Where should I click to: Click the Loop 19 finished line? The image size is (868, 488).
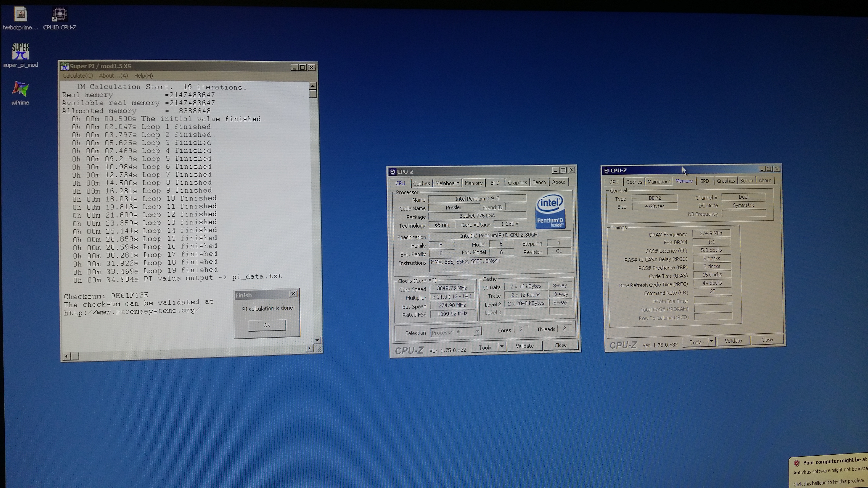point(146,271)
